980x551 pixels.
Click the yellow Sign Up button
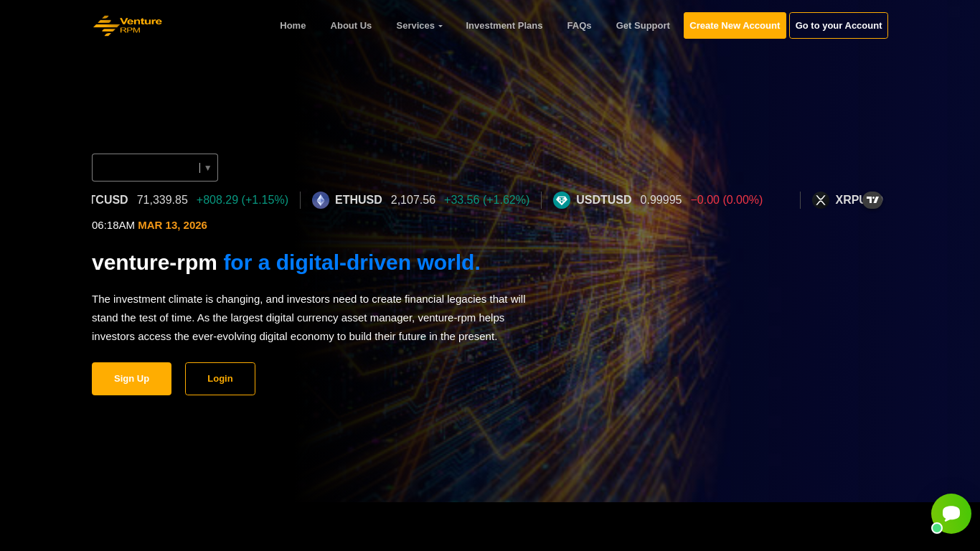[x=131, y=379]
